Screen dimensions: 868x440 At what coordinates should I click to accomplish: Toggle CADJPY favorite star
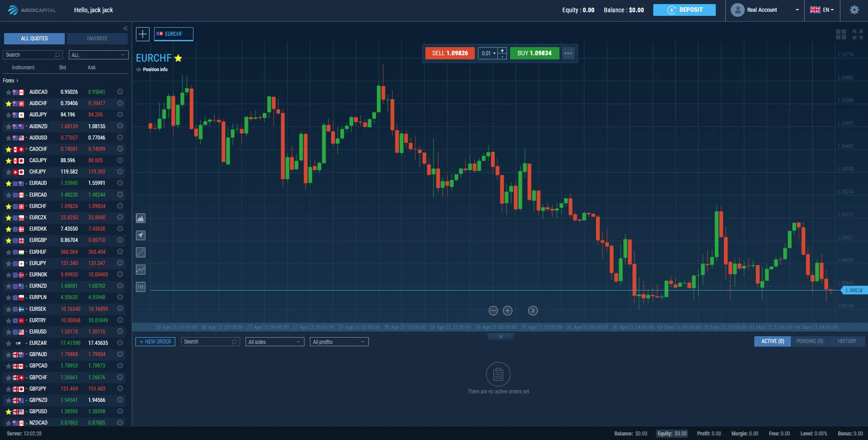pos(8,160)
